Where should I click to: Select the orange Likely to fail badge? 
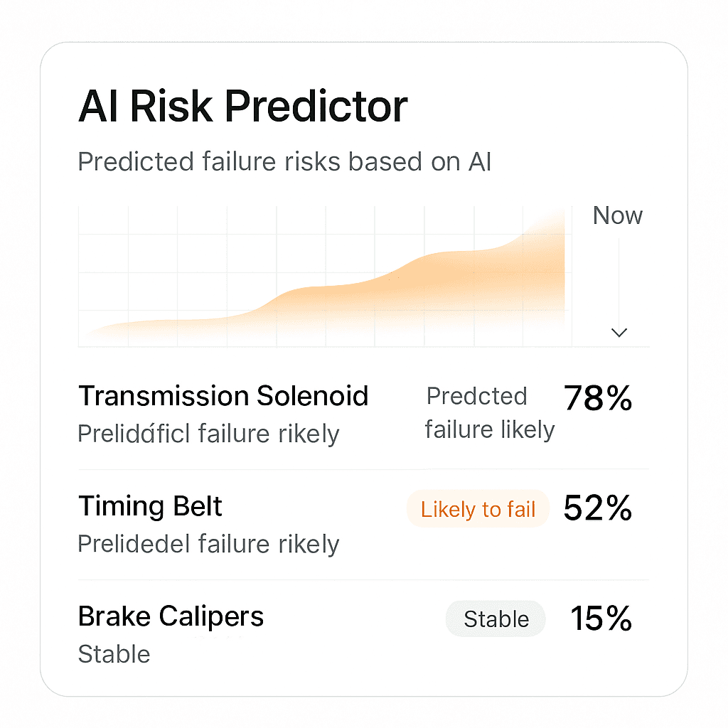[x=478, y=509]
